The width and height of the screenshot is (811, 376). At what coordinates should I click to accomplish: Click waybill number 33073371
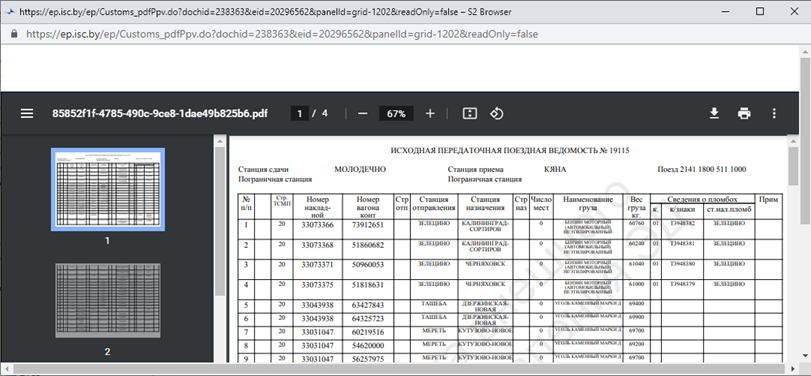(x=318, y=265)
